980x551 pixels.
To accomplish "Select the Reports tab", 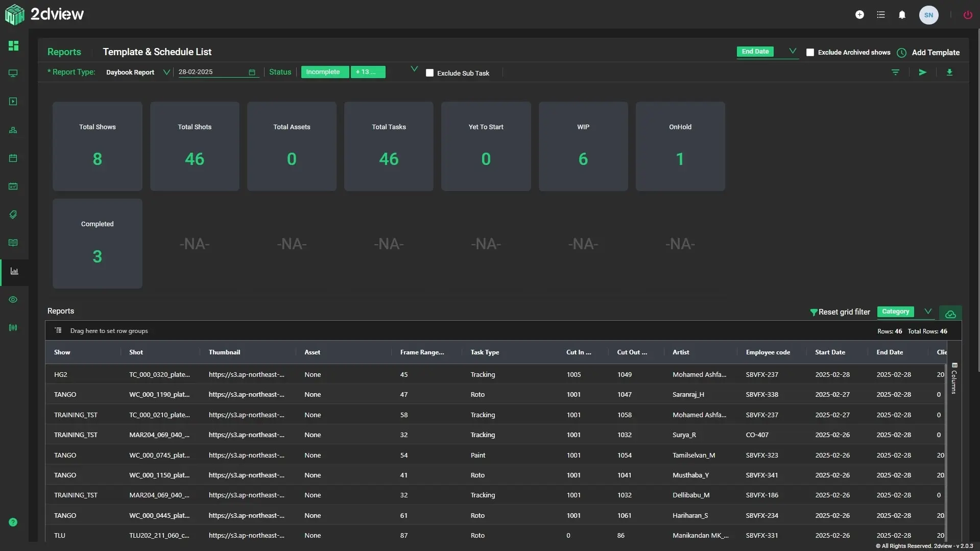I will pos(64,52).
